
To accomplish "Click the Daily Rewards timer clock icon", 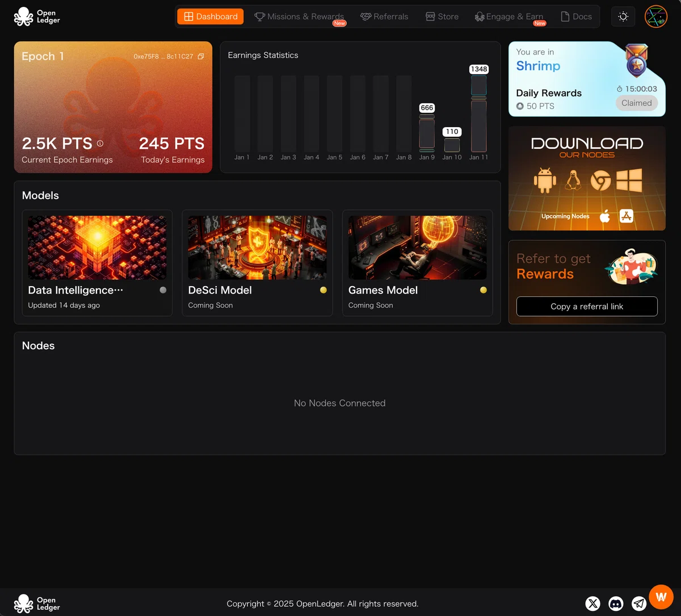I will [620, 89].
